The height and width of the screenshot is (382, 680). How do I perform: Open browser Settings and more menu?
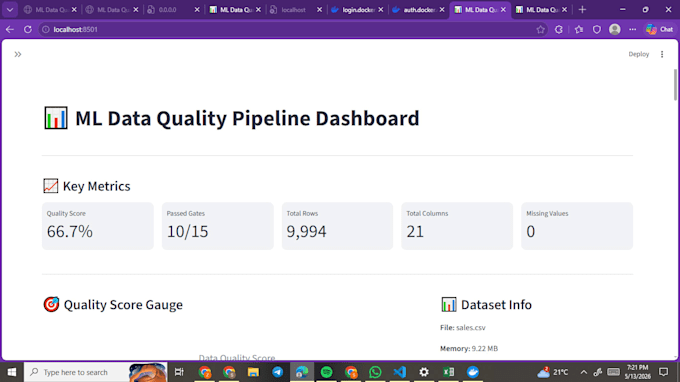click(633, 29)
